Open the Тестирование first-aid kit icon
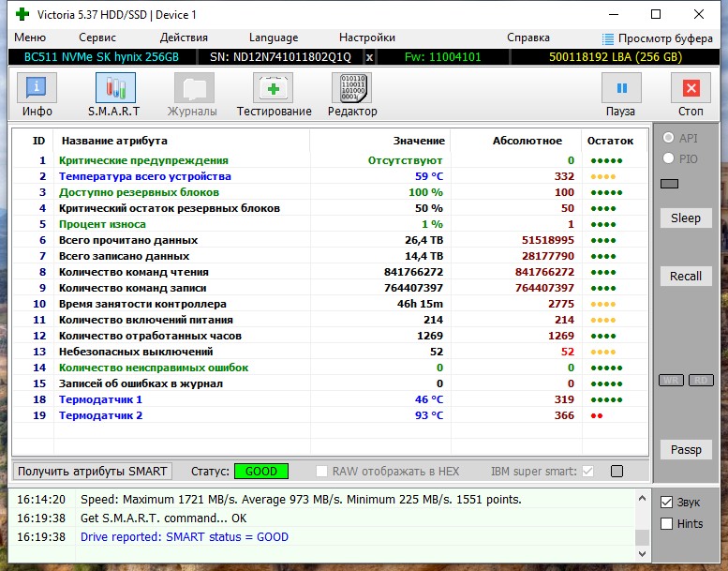 coord(273,88)
